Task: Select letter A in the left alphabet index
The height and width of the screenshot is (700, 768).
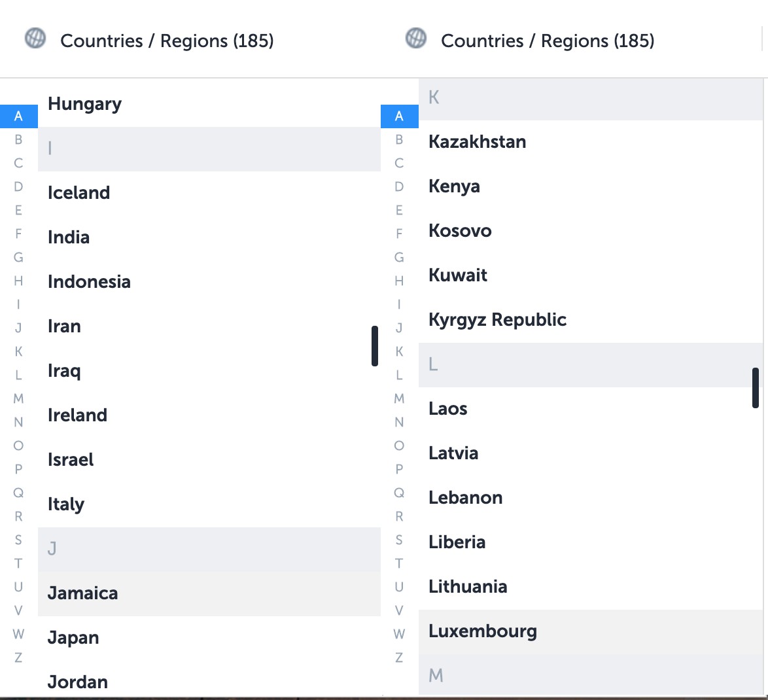Action: (19, 116)
